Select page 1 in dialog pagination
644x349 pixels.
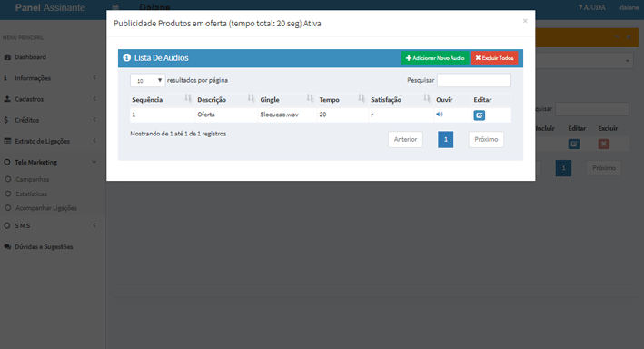coord(446,139)
